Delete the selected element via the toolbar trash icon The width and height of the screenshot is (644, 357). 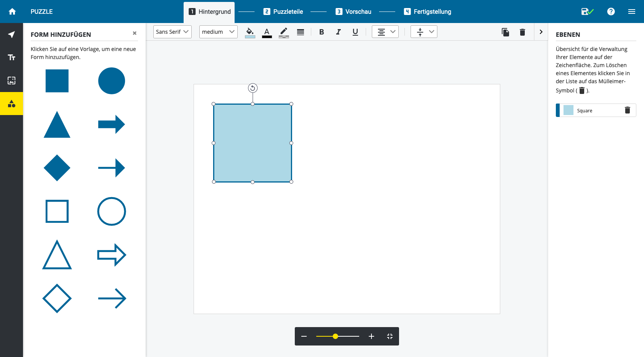522,32
